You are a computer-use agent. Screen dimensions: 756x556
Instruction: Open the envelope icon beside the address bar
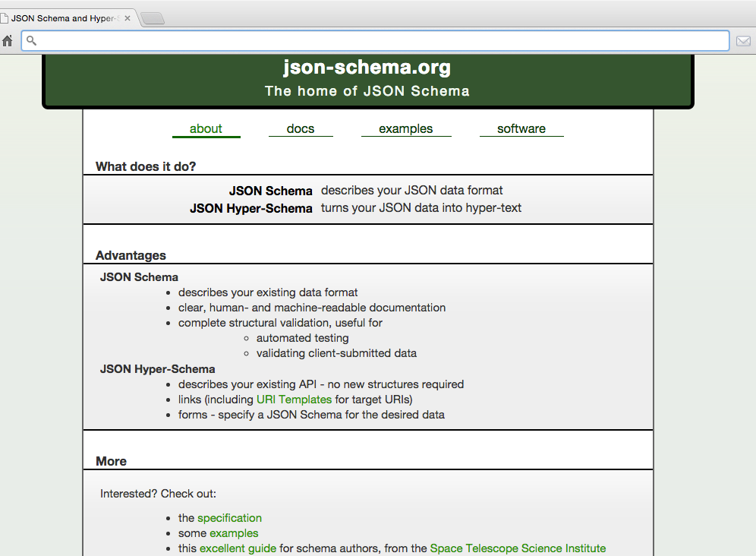point(744,40)
